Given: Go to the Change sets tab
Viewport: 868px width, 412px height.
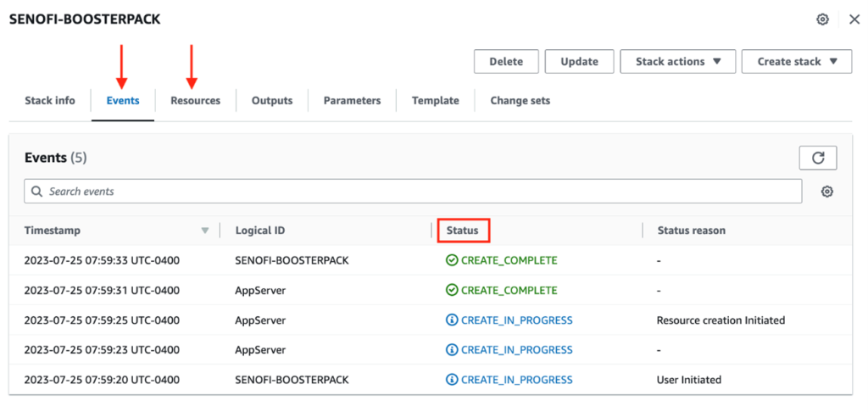Looking at the screenshot, I should tap(520, 101).
